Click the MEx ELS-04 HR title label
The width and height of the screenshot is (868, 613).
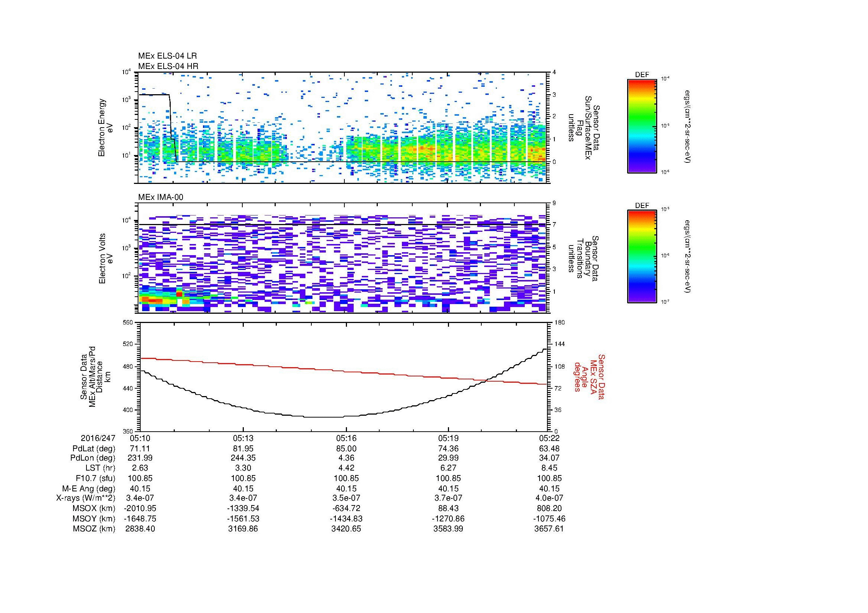coord(168,66)
